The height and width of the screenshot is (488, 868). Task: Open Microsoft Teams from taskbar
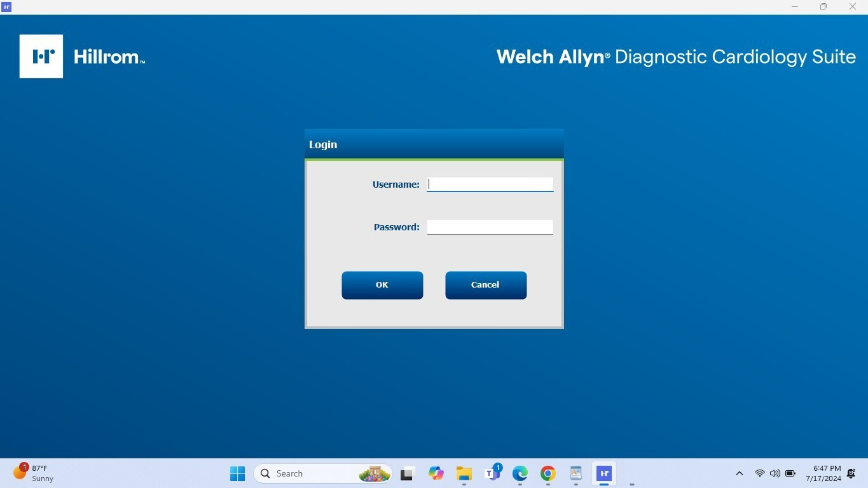[492, 473]
